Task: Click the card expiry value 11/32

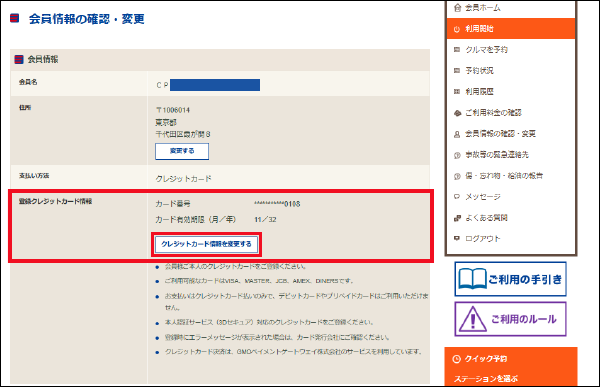Action: click(265, 220)
